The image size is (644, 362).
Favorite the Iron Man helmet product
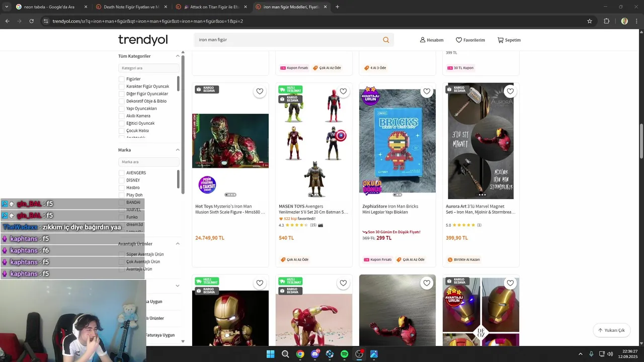pyautogui.click(x=510, y=283)
